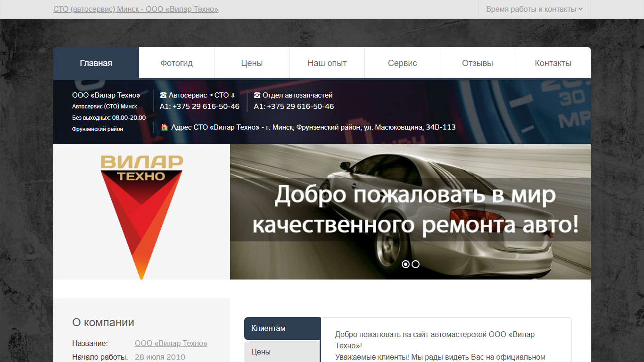Open the Контакты tab
This screenshot has height=362, width=644.
click(553, 63)
